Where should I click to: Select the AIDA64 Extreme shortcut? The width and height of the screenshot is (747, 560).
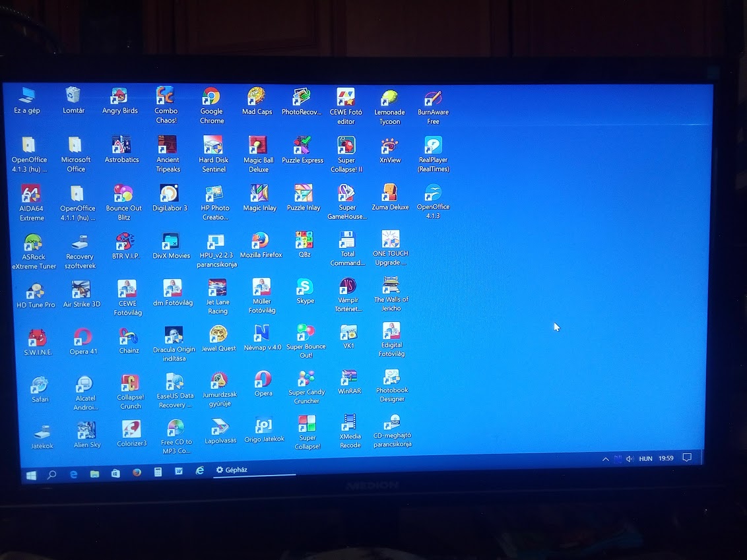point(32,203)
